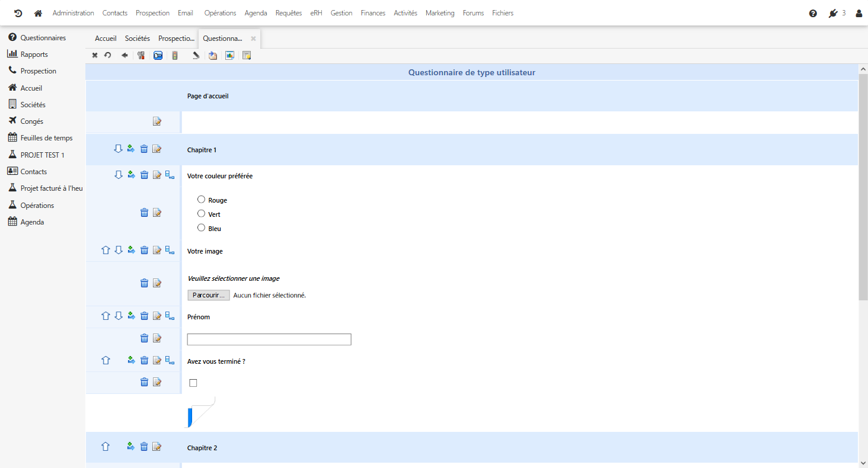This screenshot has width=868, height=468.
Task: Move 'Avez vous terminé ?' question up
Action: tap(106, 360)
